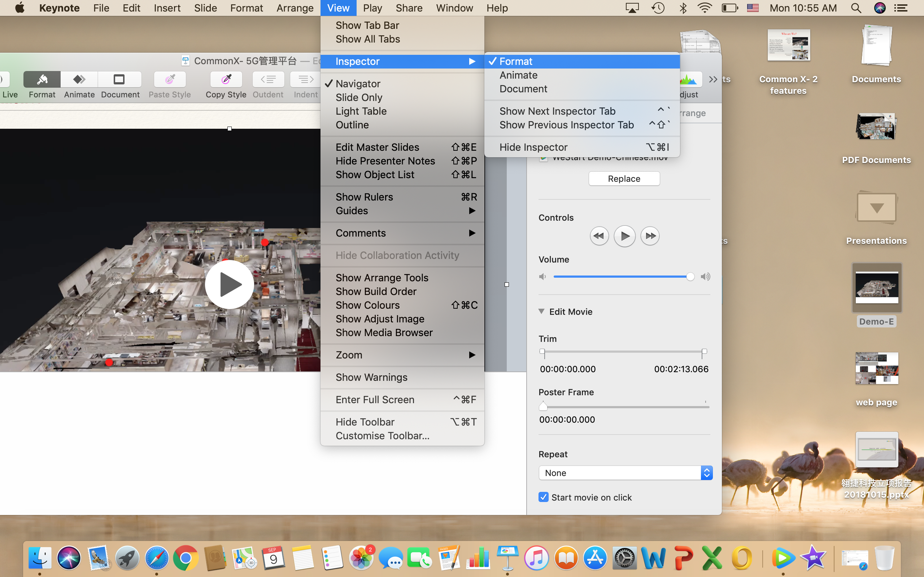Click the Replace button

click(x=624, y=179)
